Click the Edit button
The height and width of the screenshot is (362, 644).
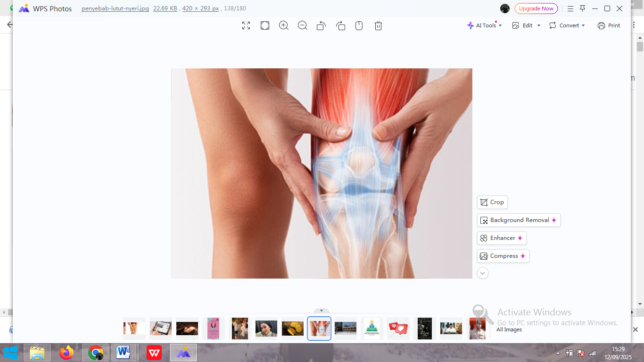click(x=522, y=25)
